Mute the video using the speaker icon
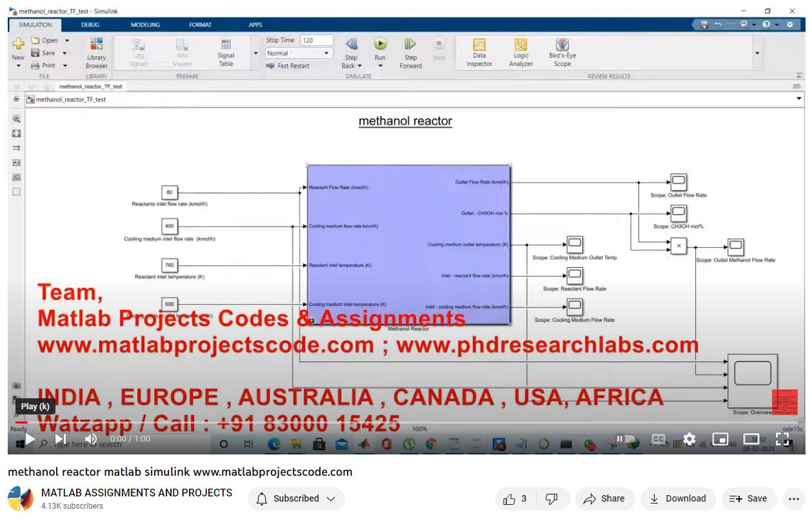Viewport: 812px width, 519px height. click(91, 440)
